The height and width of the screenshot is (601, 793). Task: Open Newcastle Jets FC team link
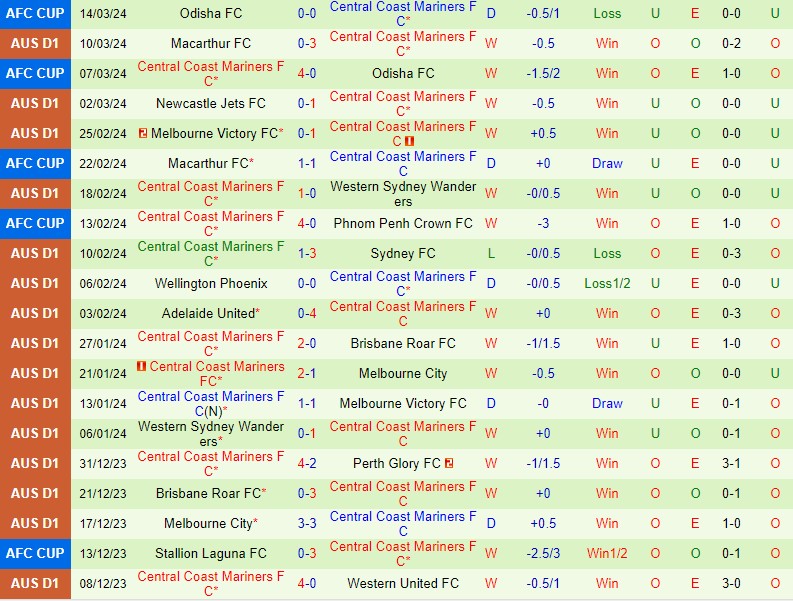point(211,103)
